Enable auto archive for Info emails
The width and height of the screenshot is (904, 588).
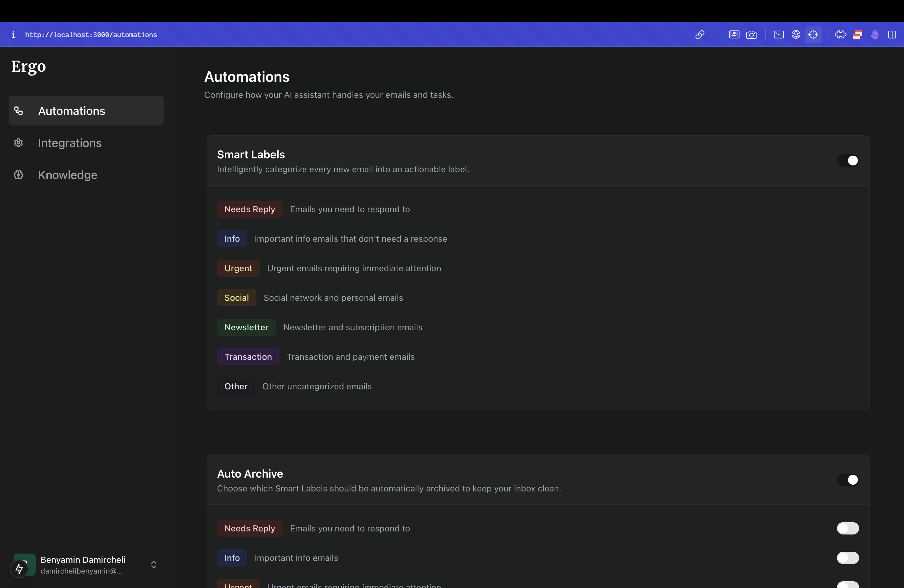tap(847, 558)
